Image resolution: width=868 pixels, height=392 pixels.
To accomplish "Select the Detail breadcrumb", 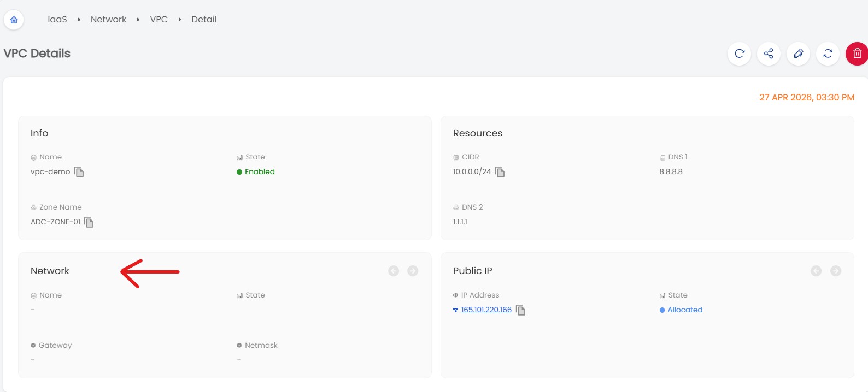I will coord(204,20).
